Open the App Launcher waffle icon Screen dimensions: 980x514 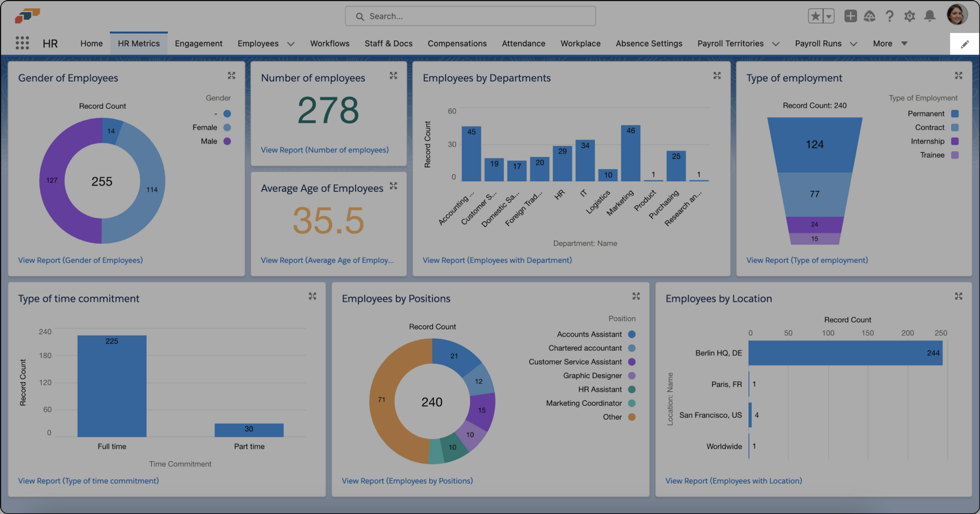[22, 43]
